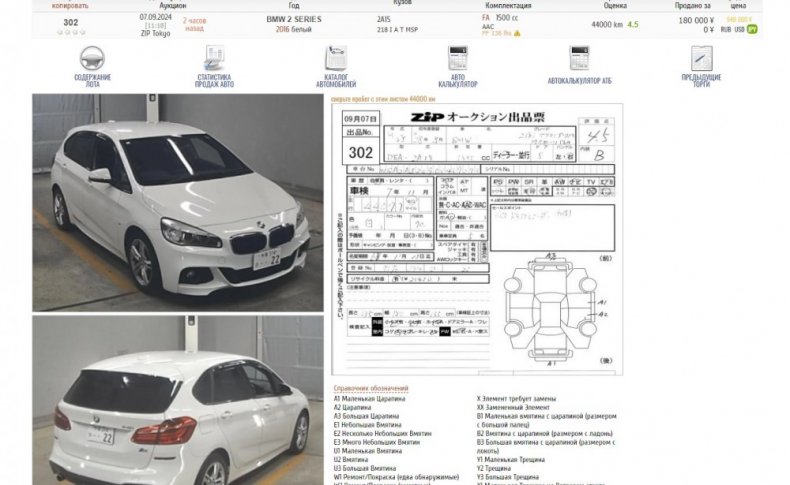Screen dimensions: 790x485
Task: Click the lot number 302 in table row
Action: tap(71, 22)
